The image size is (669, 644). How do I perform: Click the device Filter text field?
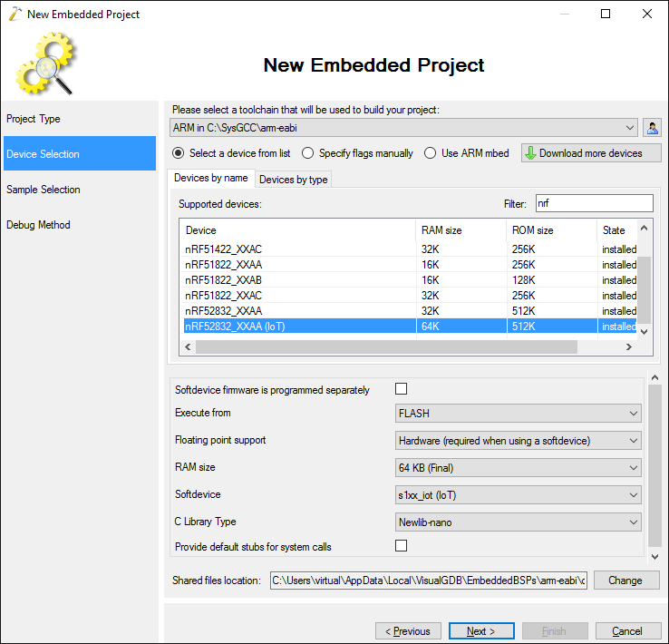594,203
